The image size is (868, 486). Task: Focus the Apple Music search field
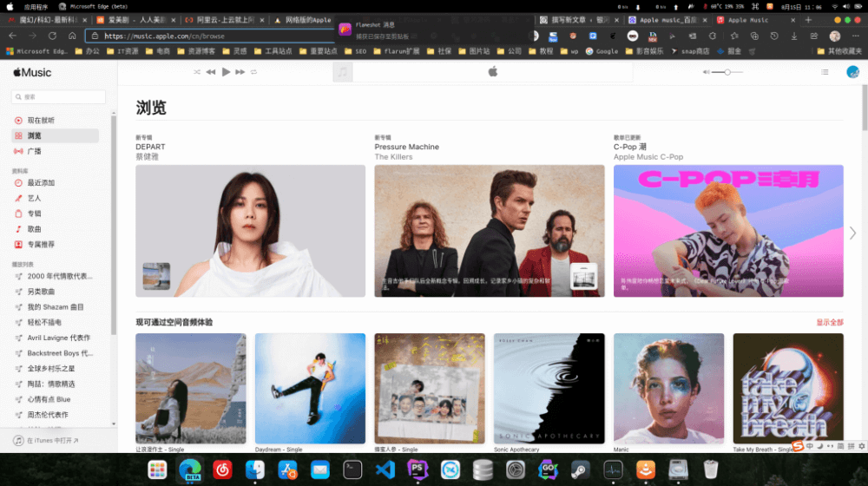(x=58, y=97)
